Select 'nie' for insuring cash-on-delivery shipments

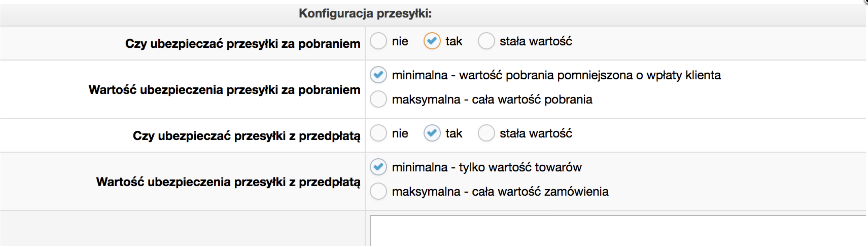pyautogui.click(x=378, y=41)
